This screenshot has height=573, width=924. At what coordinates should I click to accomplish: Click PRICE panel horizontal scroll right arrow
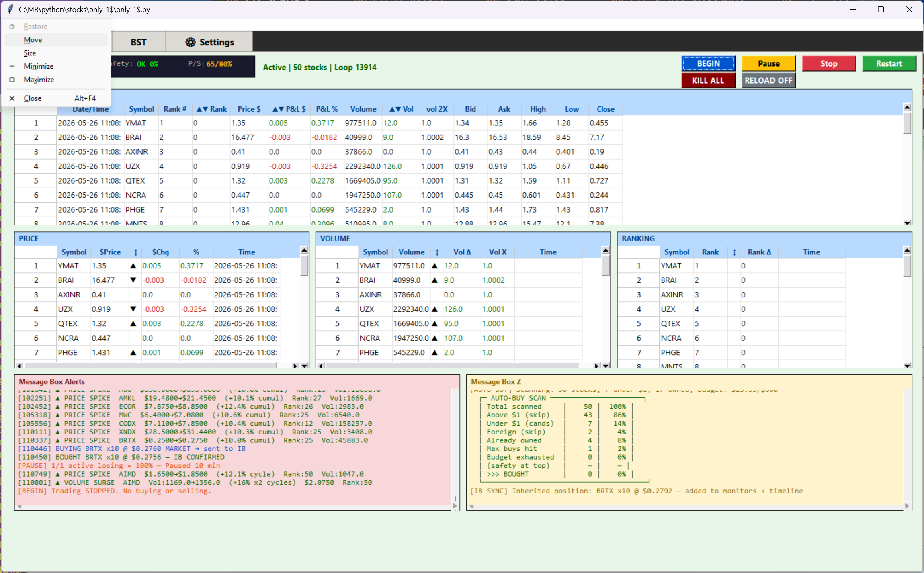click(x=296, y=366)
